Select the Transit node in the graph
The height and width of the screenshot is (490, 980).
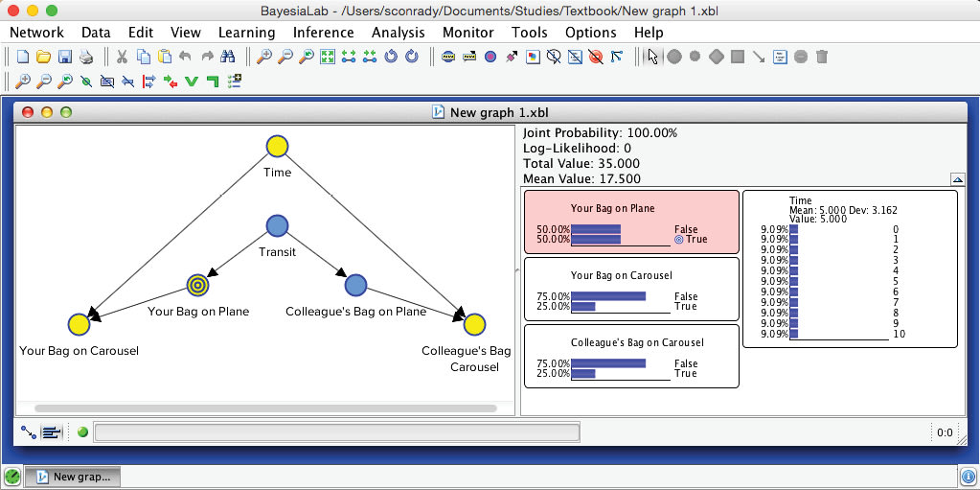pyautogui.click(x=277, y=225)
